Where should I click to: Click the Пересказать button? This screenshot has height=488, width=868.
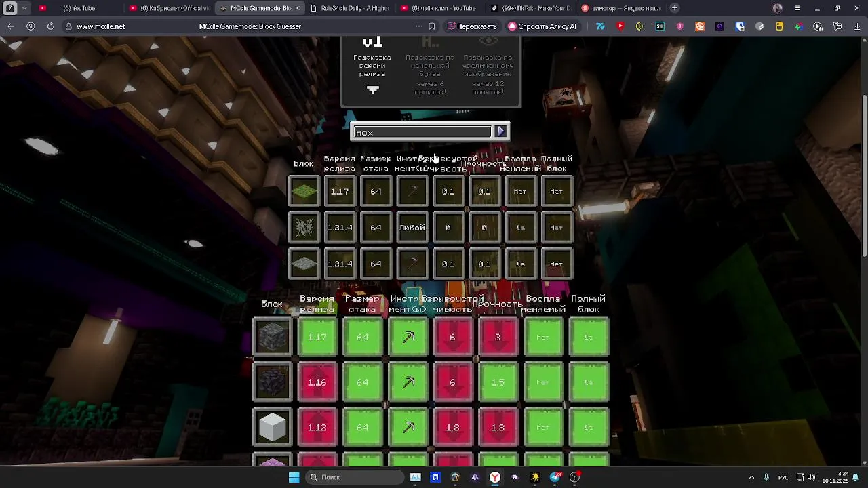pos(472,26)
